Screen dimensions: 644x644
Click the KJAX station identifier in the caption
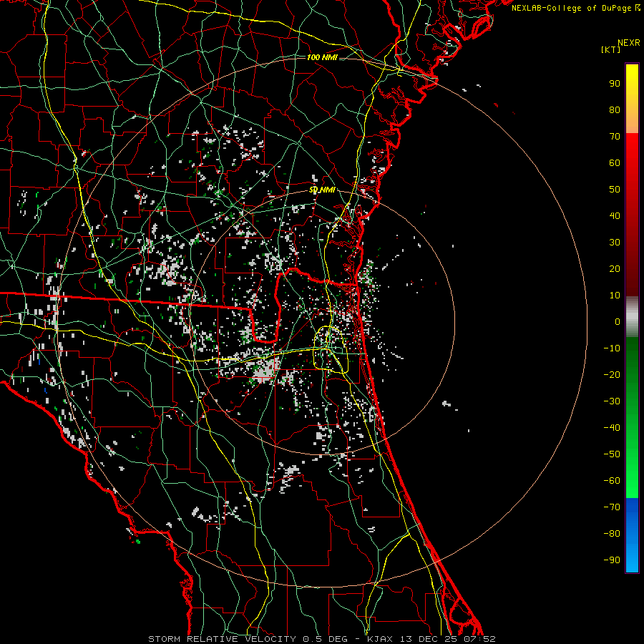coord(380,639)
